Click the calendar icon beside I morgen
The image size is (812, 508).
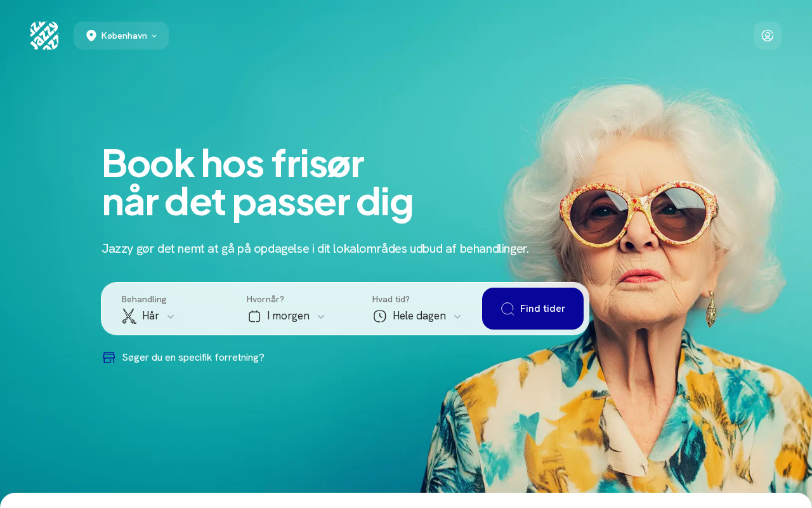(x=254, y=316)
